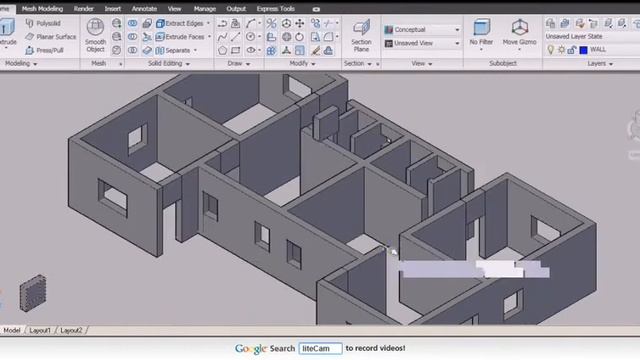This screenshot has width=640, height=360.
Task: Click the Move four-arrows icon
Action: pos(300,23)
